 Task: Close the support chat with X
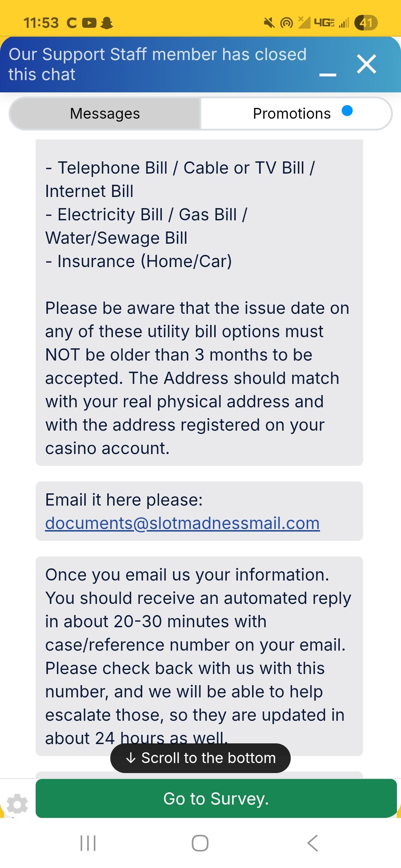[366, 64]
